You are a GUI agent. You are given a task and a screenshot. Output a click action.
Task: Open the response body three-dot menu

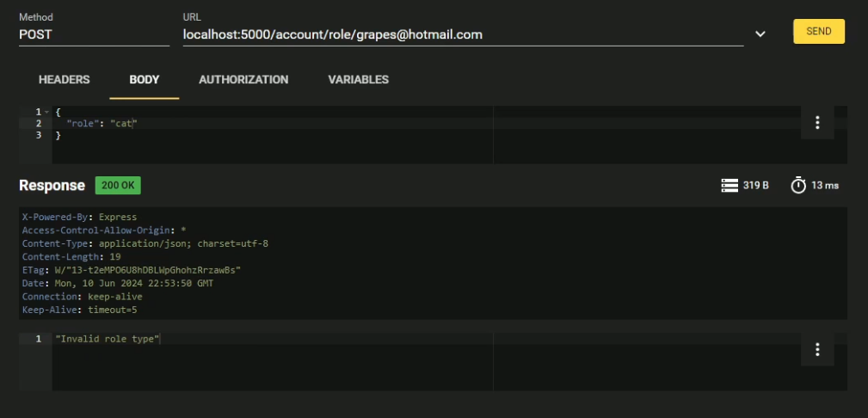817,349
